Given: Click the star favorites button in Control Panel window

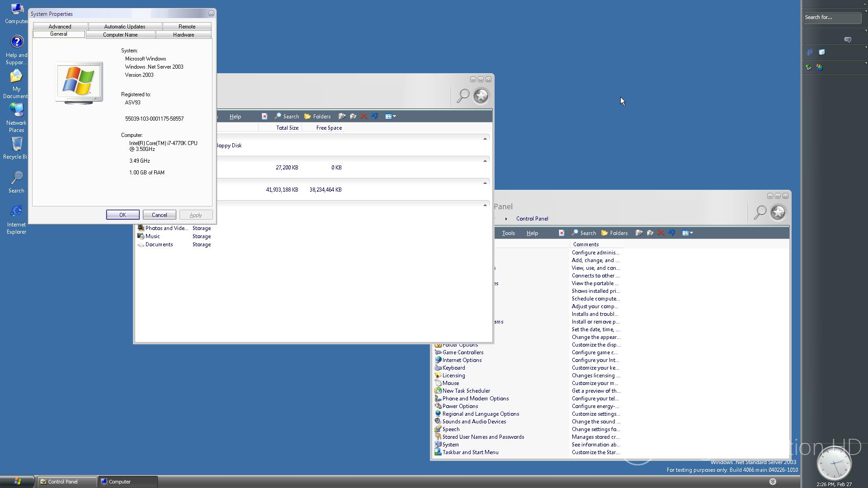Looking at the screenshot, I should pos(778,212).
